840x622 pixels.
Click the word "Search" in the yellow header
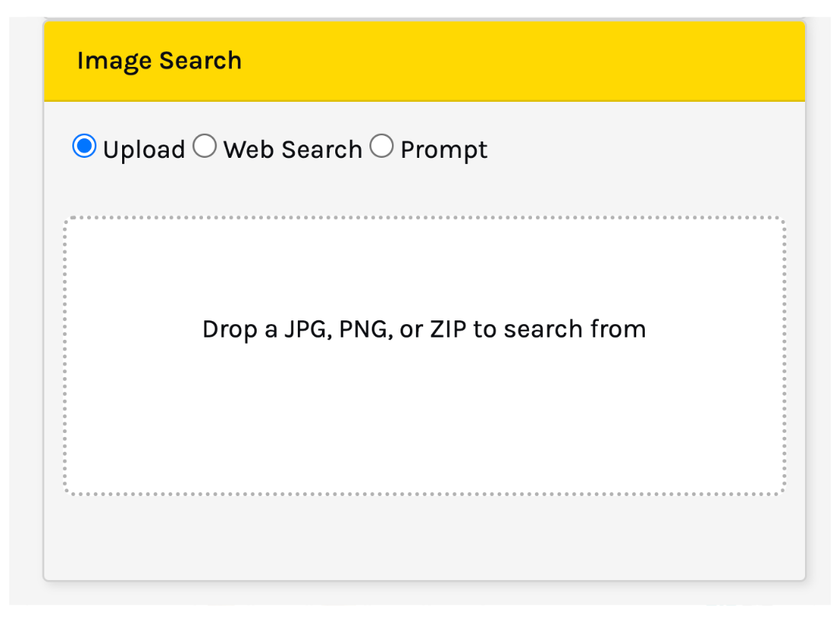[x=201, y=61]
